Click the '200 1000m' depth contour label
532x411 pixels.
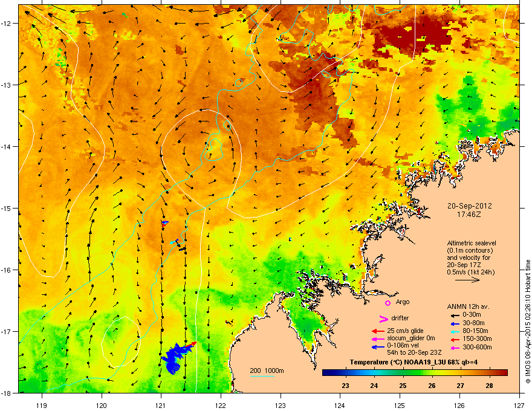[x=267, y=371]
